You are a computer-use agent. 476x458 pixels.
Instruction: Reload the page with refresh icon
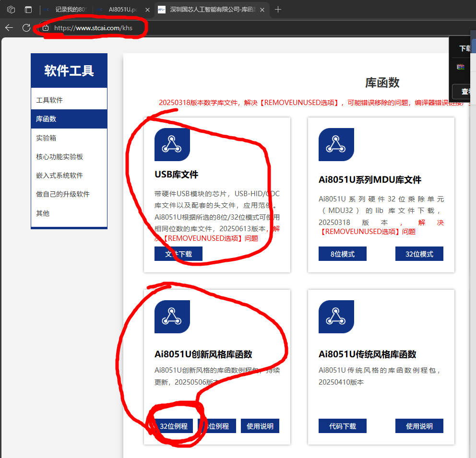point(26,28)
